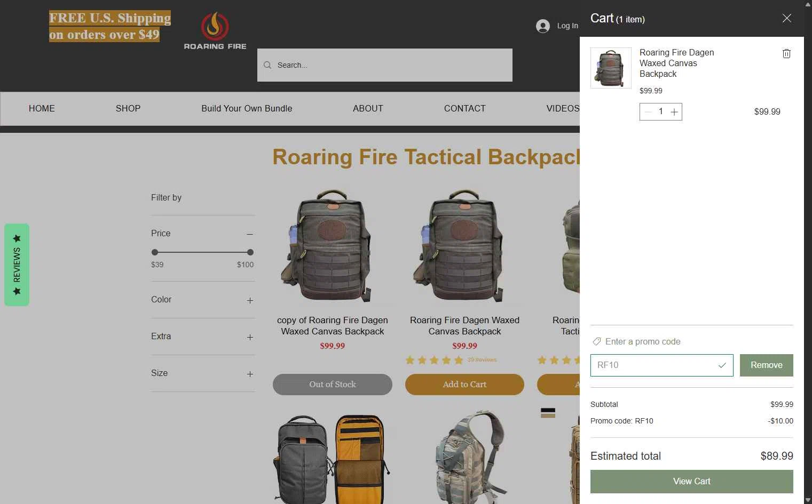Close the cart panel with the X icon
Image resolution: width=812 pixels, height=504 pixels.
point(786,18)
